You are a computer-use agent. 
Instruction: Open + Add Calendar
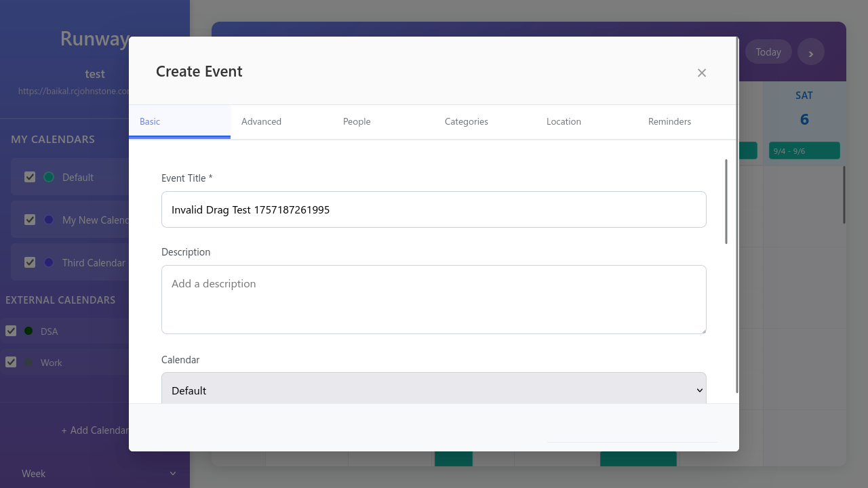[x=95, y=430]
